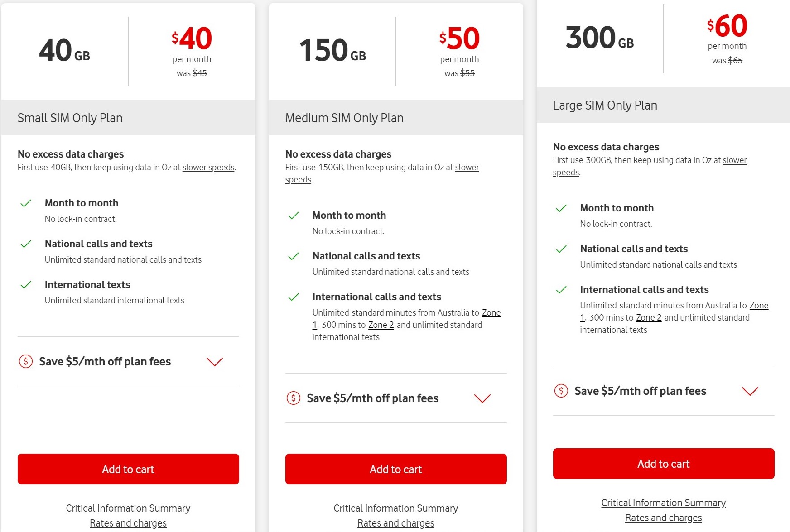Click dollar icon in Large plan savings
Image resolution: width=790 pixels, height=532 pixels.
561,391
